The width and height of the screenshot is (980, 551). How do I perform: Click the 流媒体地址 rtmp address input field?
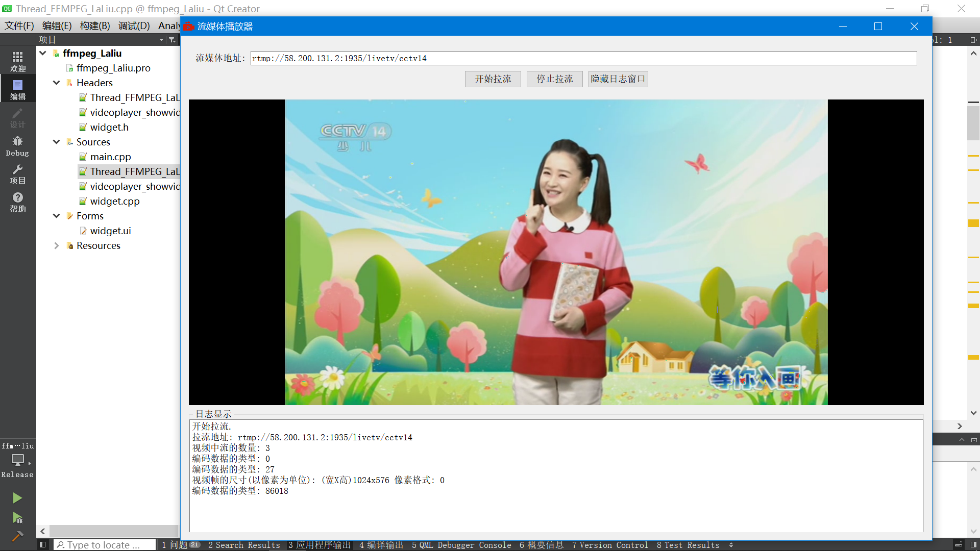[582, 58]
